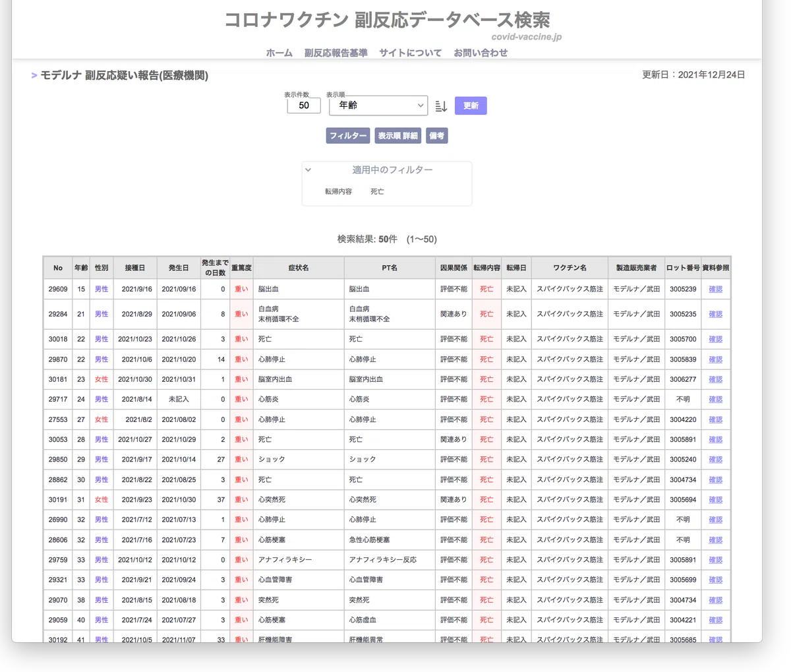
Task: Open 確認 link for report 29284
Action: pos(715,314)
